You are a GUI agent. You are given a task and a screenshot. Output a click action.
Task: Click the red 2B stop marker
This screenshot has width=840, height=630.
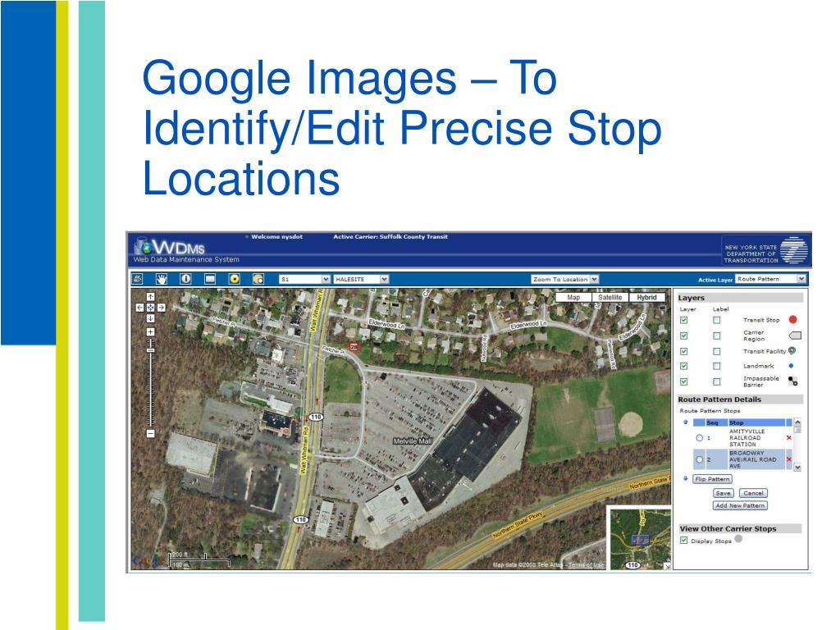pos(354,347)
